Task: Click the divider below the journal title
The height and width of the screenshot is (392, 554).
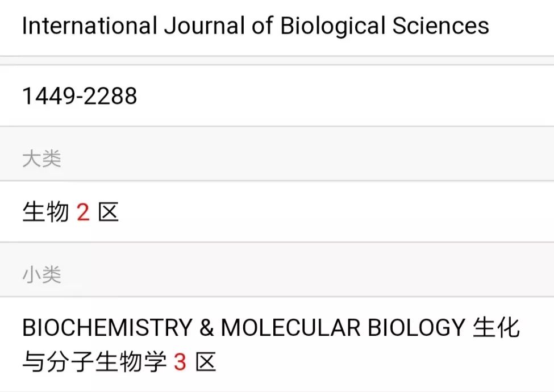Action: (x=277, y=55)
